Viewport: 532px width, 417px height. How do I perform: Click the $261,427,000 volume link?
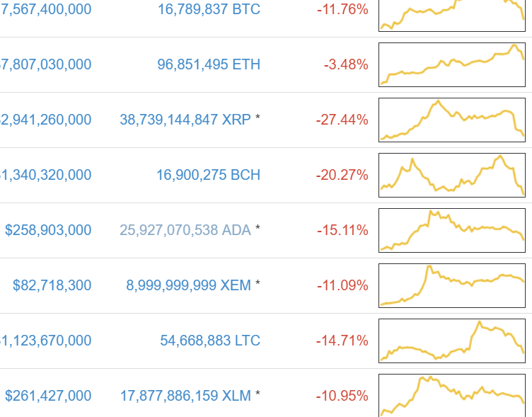(48, 396)
